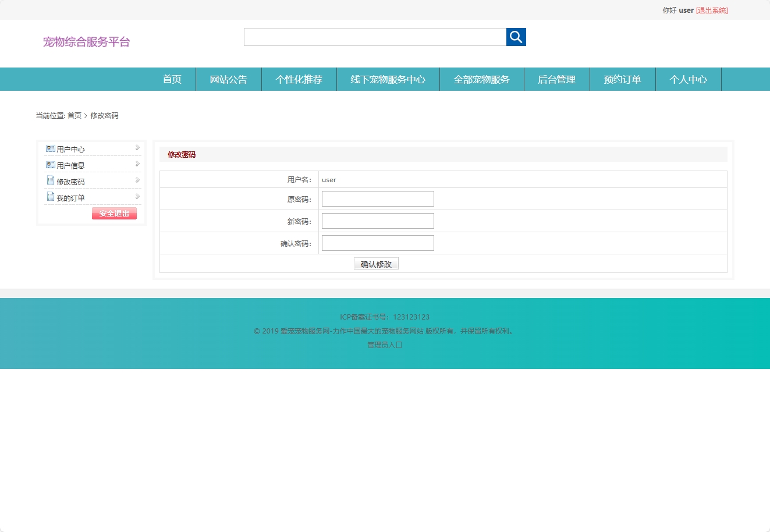Open 全部宠物服务 in the navigation bar

(482, 79)
